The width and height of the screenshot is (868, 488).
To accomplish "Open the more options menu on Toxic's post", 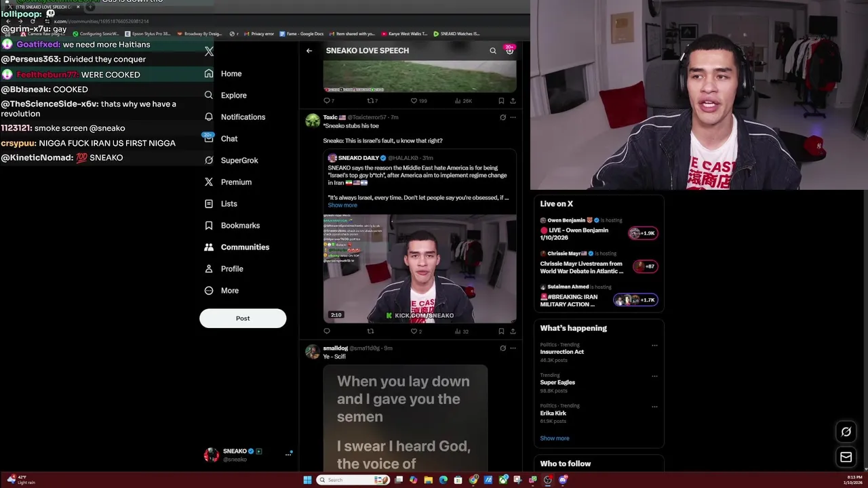I will (x=513, y=117).
